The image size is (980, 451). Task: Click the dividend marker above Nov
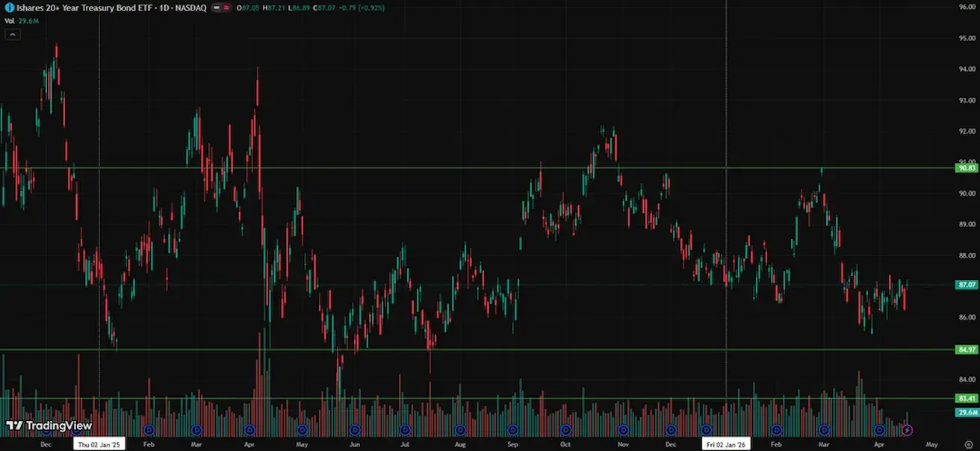(x=623, y=430)
